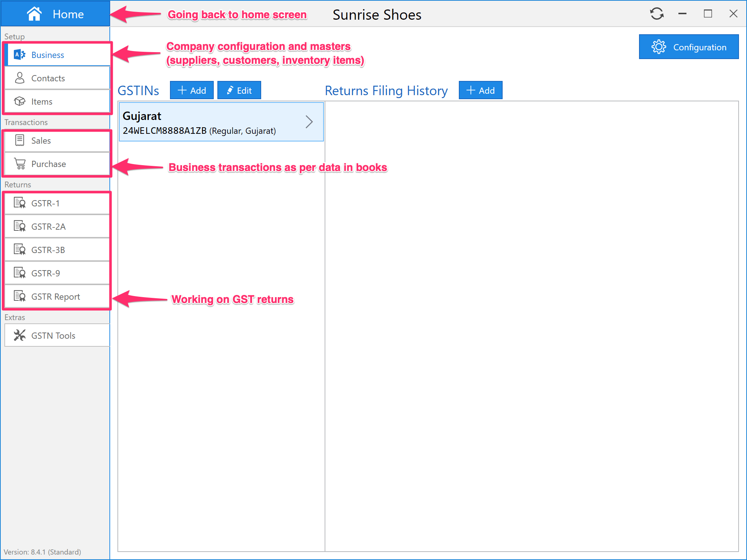Open Items via the box icon

pos(20,101)
